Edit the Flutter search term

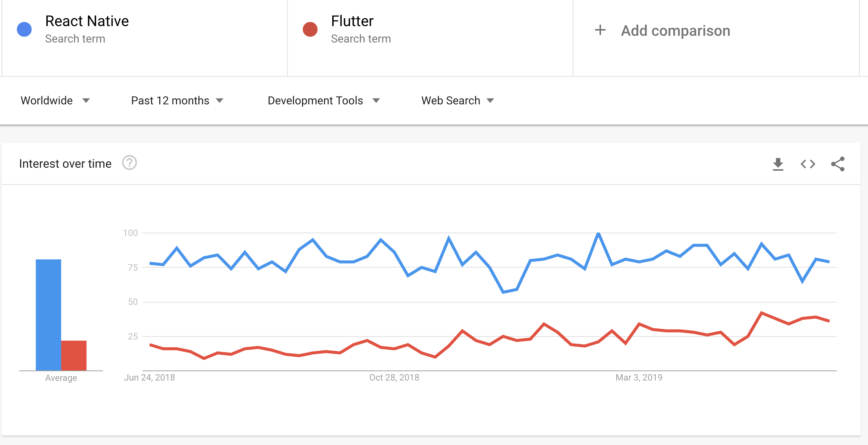coord(352,21)
